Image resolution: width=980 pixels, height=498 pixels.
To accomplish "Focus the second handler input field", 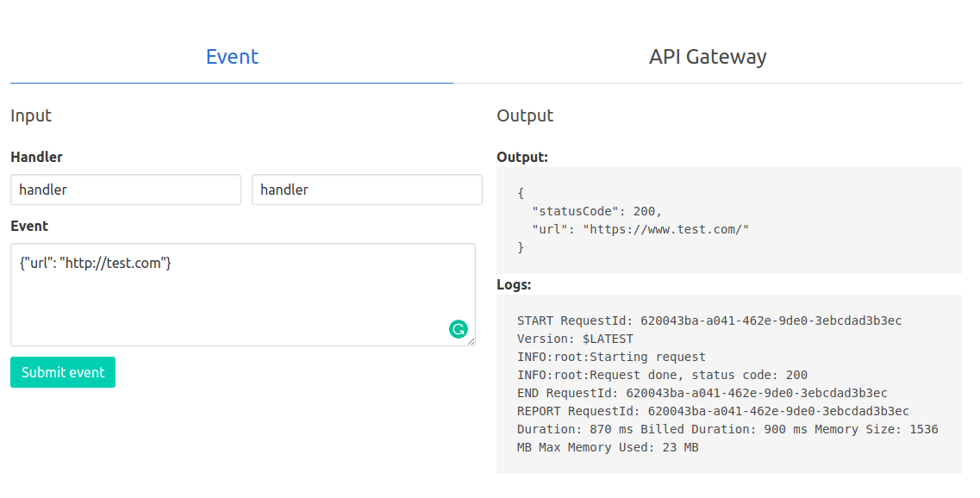I will point(367,190).
